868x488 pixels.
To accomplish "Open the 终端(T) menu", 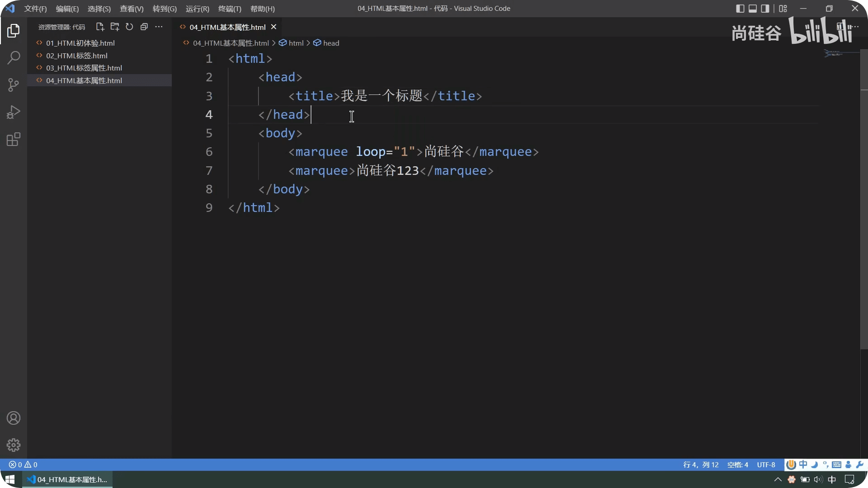I will [x=230, y=9].
